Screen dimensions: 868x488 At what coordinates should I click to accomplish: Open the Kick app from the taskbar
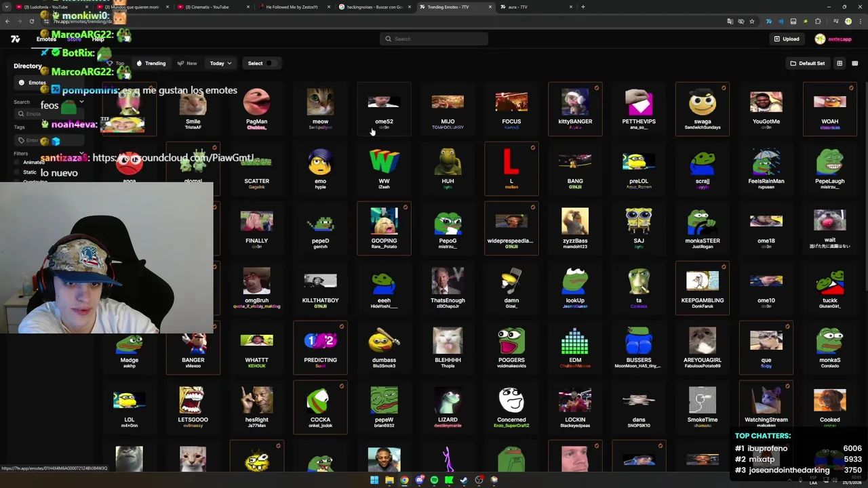[x=449, y=480]
